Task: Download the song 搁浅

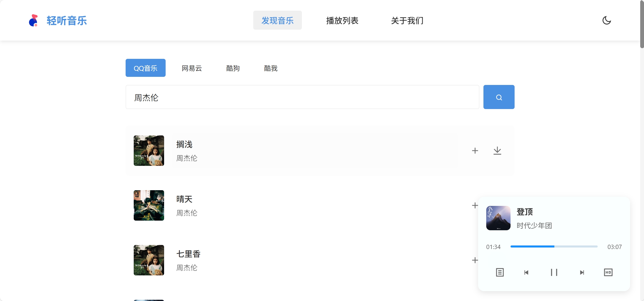Action: coord(497,151)
